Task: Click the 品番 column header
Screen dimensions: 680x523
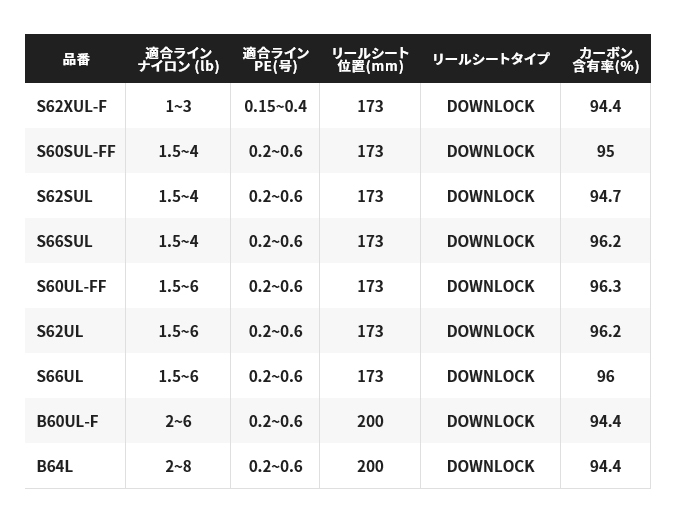Action: 76,59
